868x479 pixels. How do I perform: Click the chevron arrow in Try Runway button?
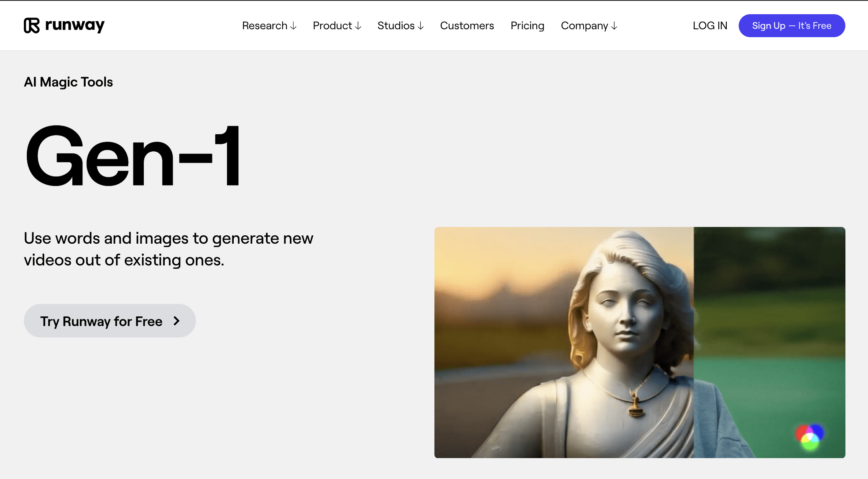pyautogui.click(x=176, y=321)
